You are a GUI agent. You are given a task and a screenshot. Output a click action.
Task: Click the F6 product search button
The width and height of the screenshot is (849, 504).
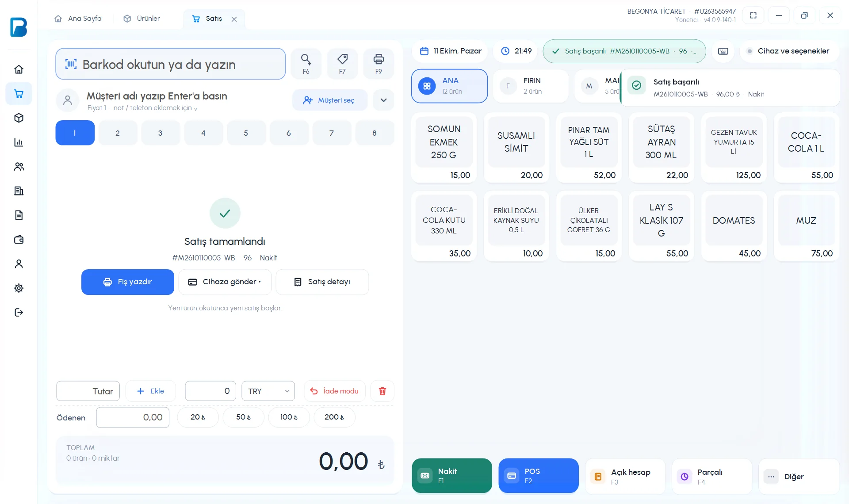[306, 64]
